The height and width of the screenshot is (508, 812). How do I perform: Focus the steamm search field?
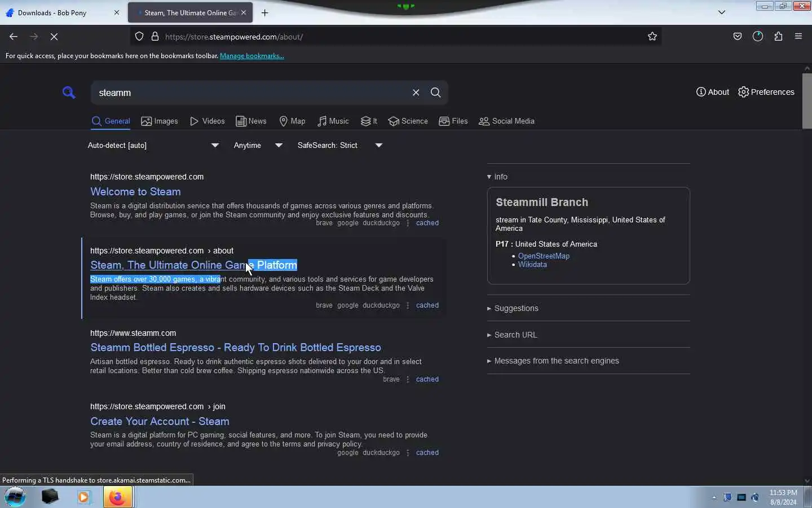251,93
